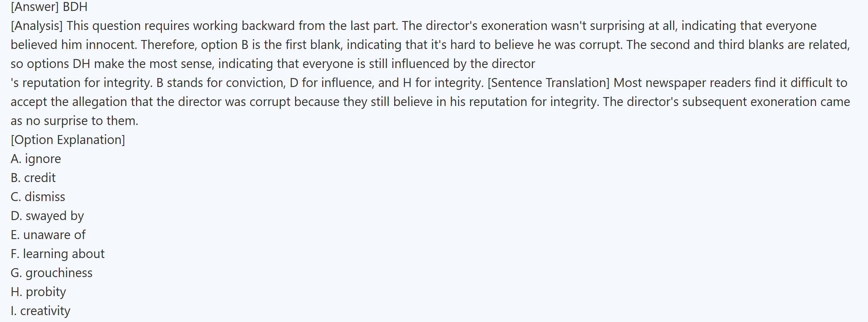Select option "C. dismiss"
The height and width of the screenshot is (322, 868).
(x=38, y=197)
